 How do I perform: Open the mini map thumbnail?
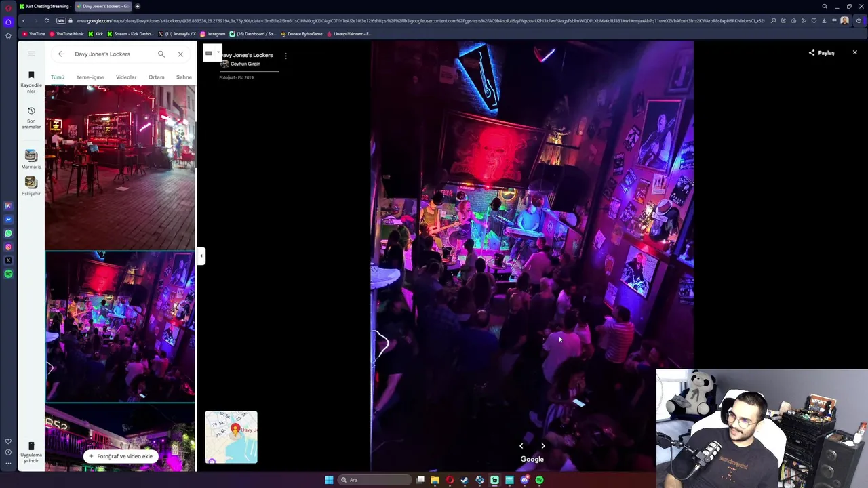point(231,437)
